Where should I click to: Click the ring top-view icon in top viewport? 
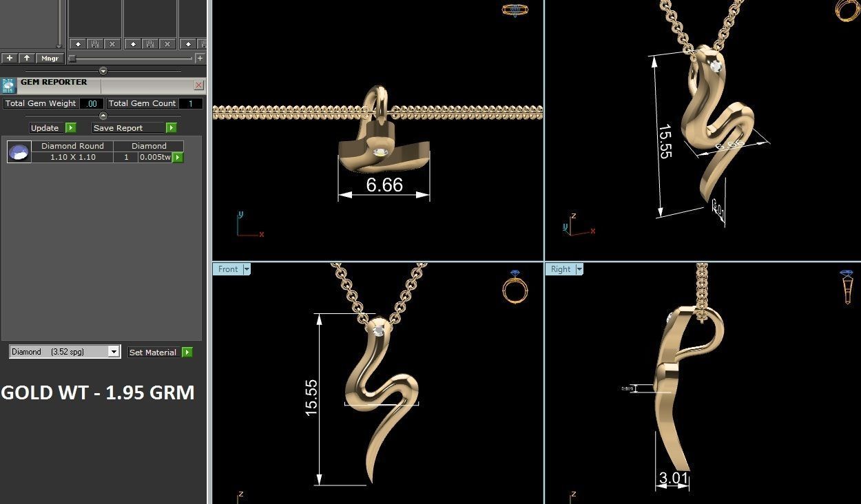pyautogui.click(x=515, y=10)
